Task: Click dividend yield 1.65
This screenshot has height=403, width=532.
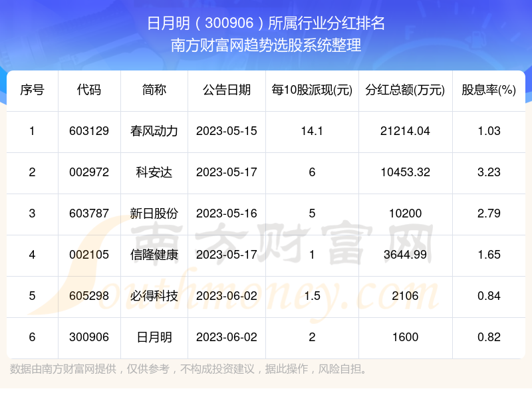Action: tap(489, 255)
